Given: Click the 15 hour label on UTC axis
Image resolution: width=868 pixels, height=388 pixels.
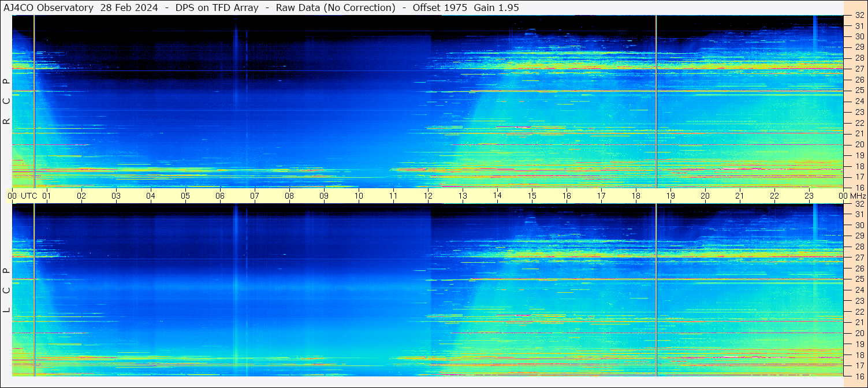Looking at the screenshot, I should 532,196.
